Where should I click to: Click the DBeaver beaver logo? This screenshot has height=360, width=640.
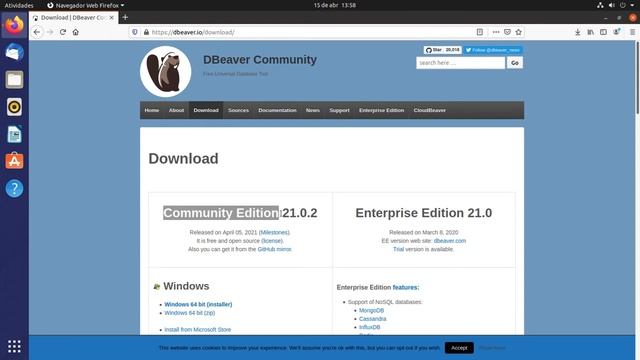pos(166,71)
